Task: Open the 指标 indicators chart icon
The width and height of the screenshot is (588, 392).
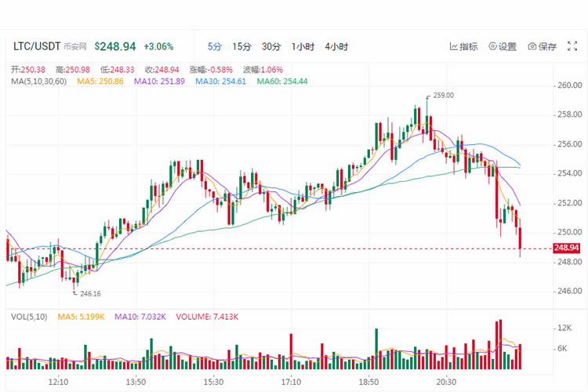Action: pos(463,46)
